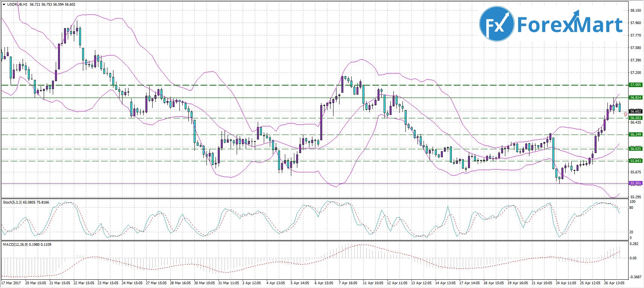Click the green 57.005 price level label
The width and height of the screenshot is (644, 288).
click(636, 85)
